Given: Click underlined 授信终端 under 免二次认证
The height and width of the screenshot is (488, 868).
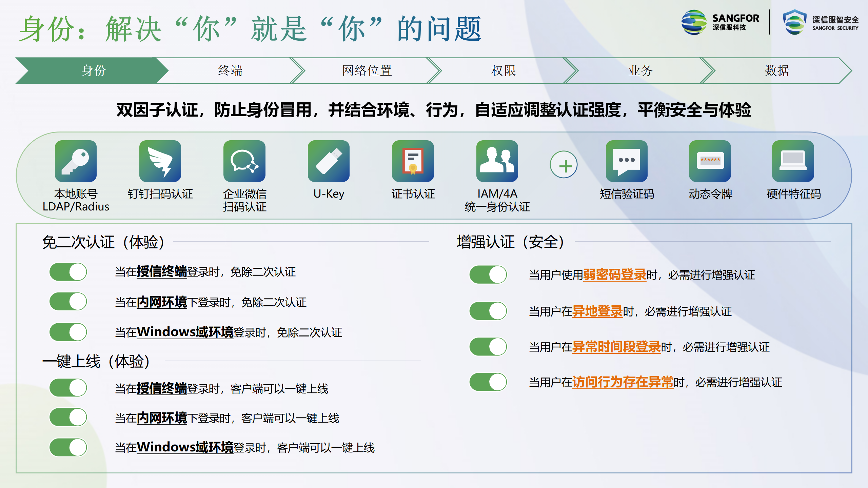Looking at the screenshot, I should pyautogui.click(x=162, y=272).
